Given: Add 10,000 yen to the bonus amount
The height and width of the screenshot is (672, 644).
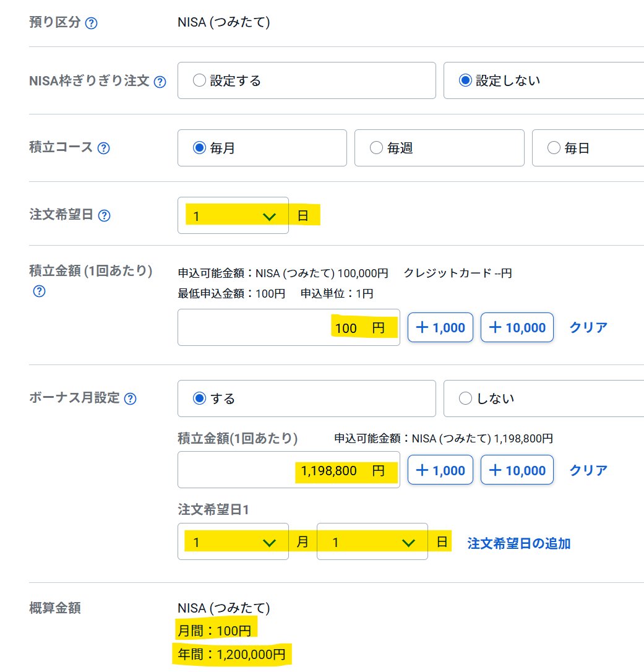Looking at the screenshot, I should (x=517, y=470).
